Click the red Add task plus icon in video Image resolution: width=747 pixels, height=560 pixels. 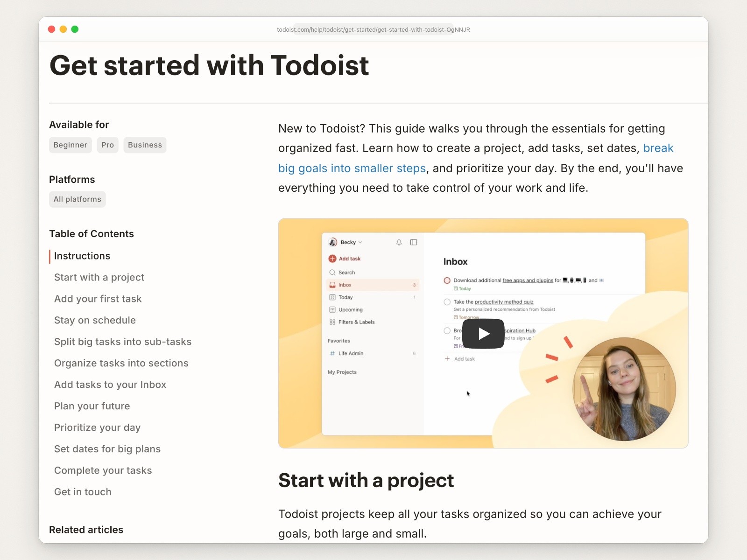click(332, 259)
